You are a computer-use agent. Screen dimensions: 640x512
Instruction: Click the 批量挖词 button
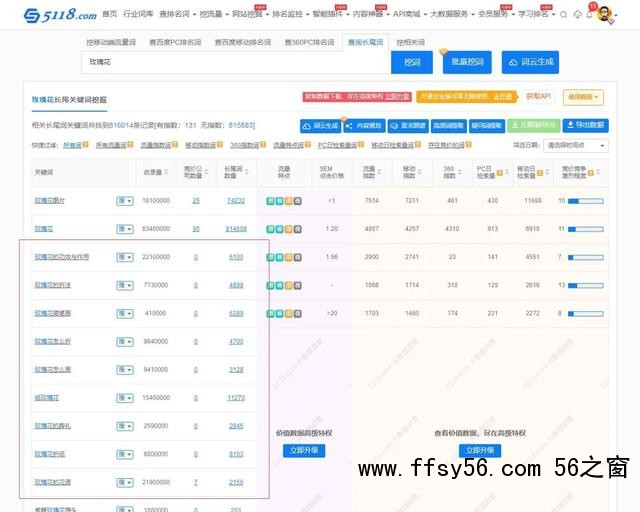(x=467, y=62)
